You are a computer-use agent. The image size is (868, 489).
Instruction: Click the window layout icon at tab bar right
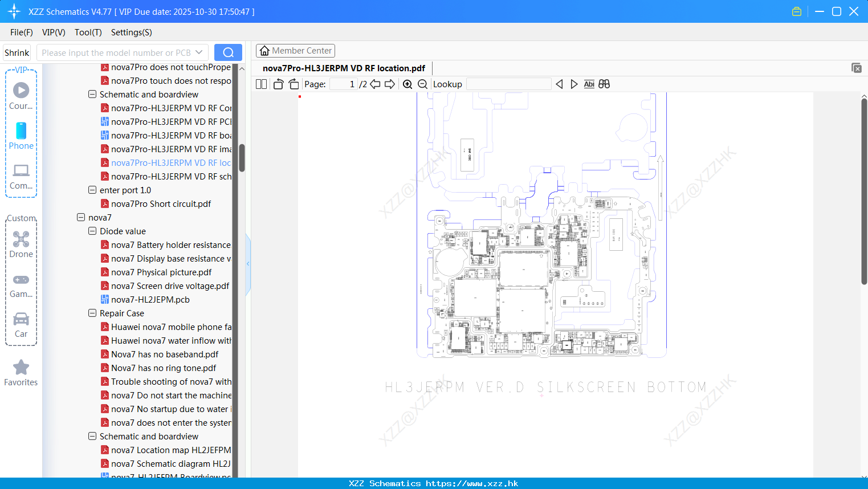(856, 68)
